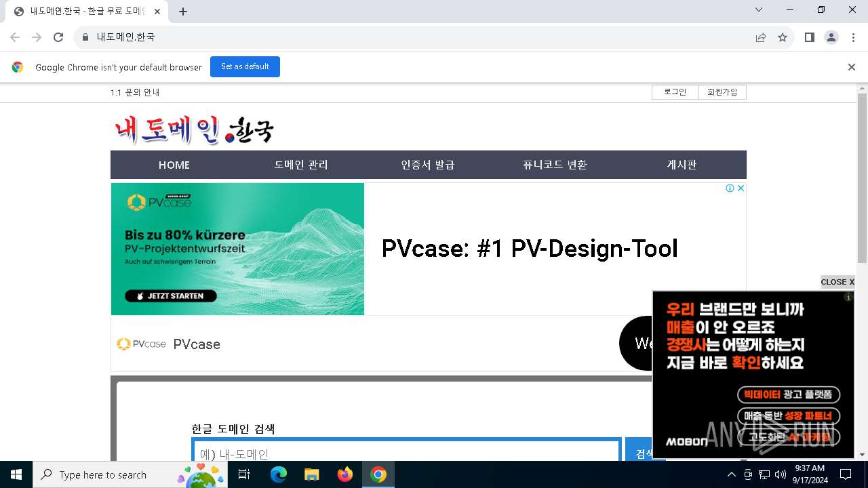This screenshot has width=868, height=488.
Task: Click the 로그인 button
Action: 675,92
